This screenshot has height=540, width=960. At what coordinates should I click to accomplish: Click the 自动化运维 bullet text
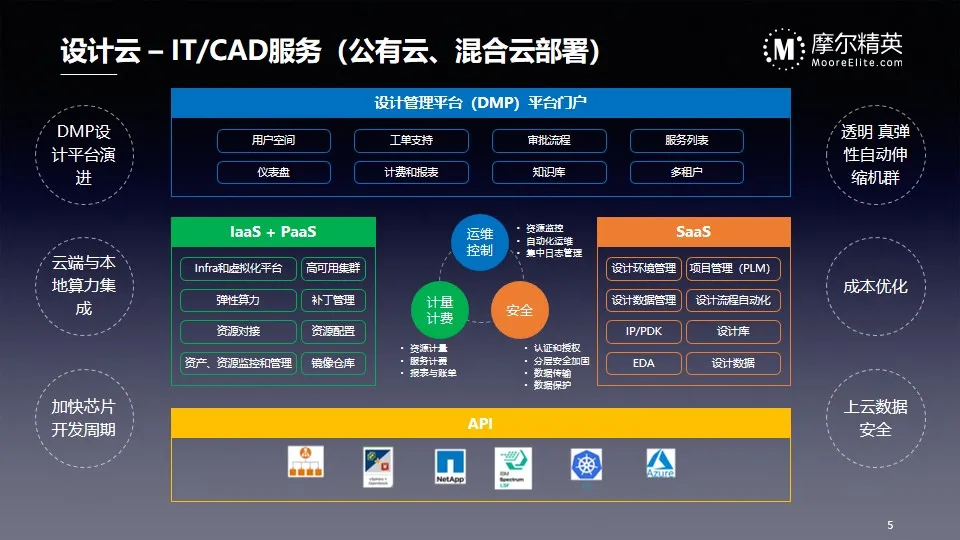[x=549, y=241]
